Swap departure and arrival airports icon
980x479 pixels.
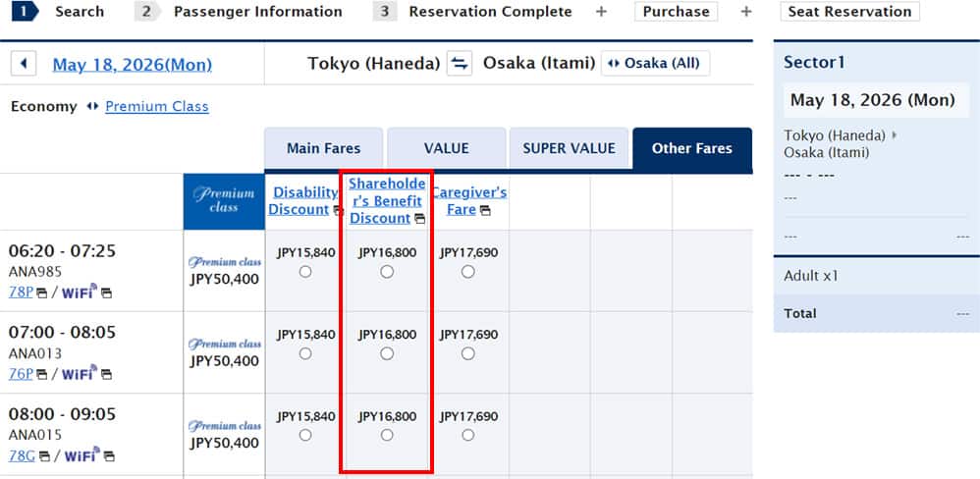pyautogui.click(x=460, y=64)
